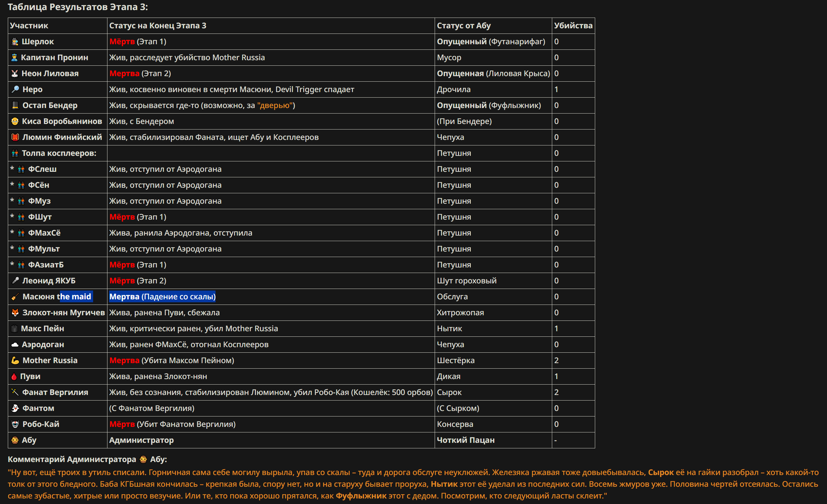Click the monkey emoji in Комментарий Администратора heading

point(143,459)
